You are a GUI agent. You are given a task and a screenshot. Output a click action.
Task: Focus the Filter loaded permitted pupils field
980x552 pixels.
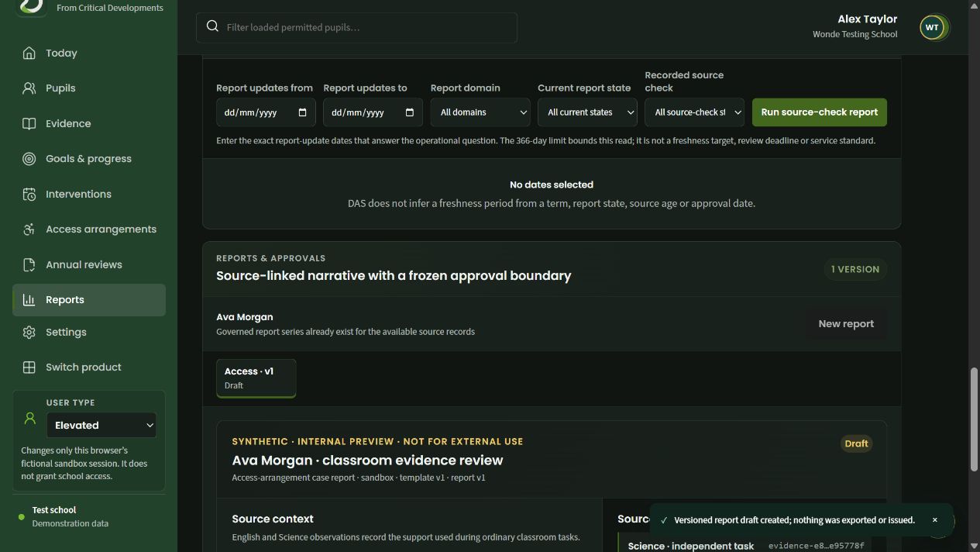coord(356,27)
